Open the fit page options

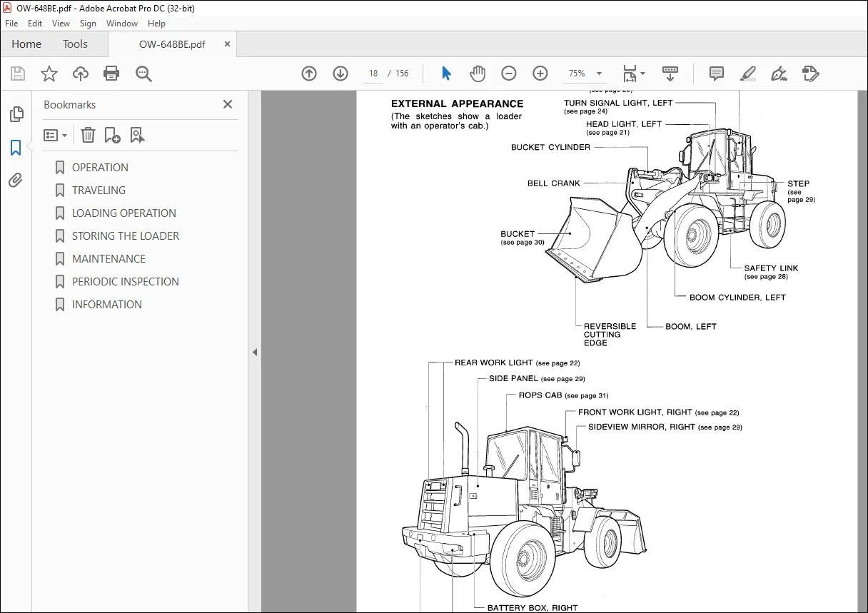point(634,74)
